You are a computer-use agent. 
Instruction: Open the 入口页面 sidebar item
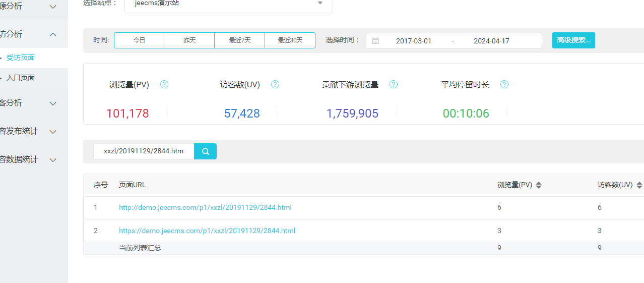tap(21, 78)
